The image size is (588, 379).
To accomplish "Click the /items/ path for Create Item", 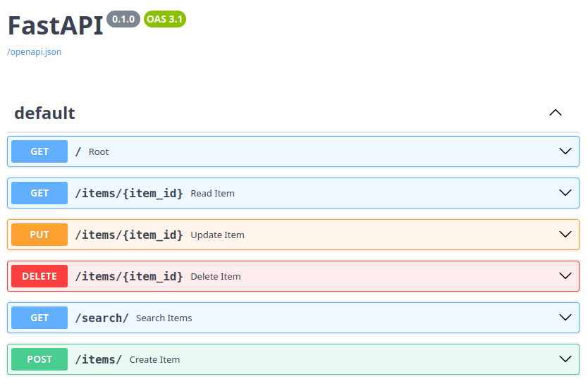I will point(99,360).
